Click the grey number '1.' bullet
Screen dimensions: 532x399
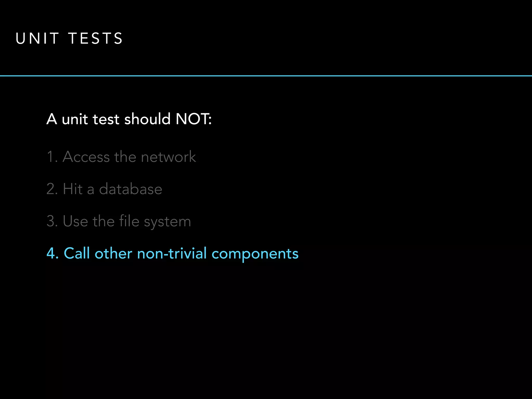[52, 157]
